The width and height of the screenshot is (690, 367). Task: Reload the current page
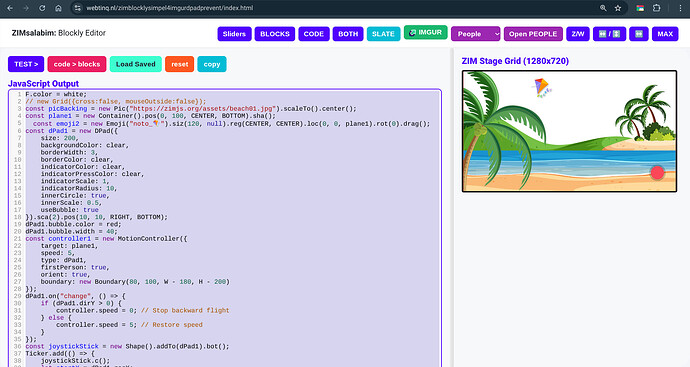42,8
